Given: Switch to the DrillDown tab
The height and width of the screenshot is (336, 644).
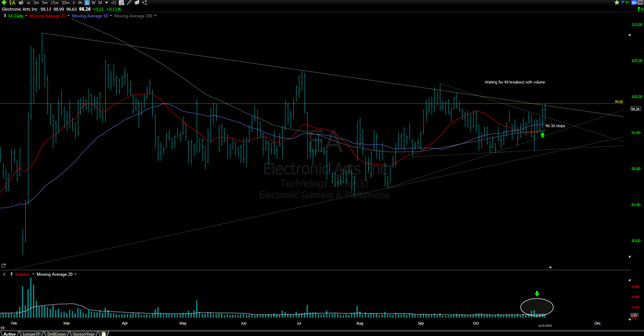Looking at the screenshot, I should tap(56, 334).
